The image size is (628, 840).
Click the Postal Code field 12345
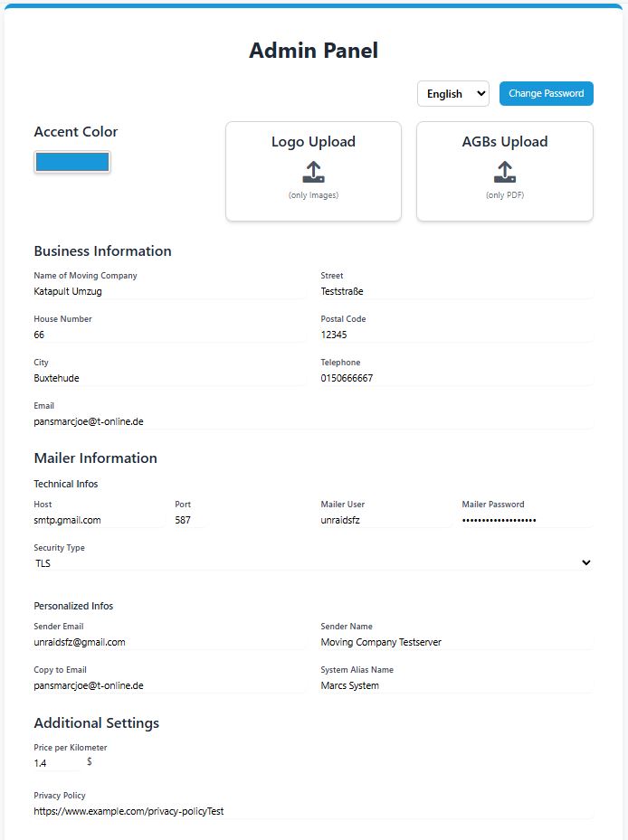pos(457,335)
